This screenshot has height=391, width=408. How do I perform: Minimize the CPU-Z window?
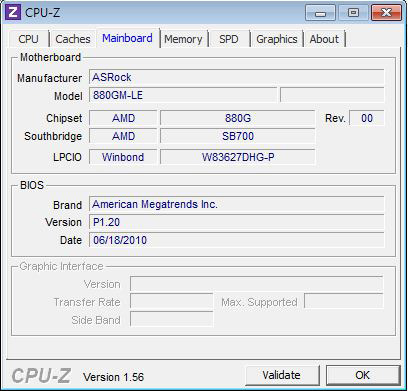pyautogui.click(x=321, y=13)
